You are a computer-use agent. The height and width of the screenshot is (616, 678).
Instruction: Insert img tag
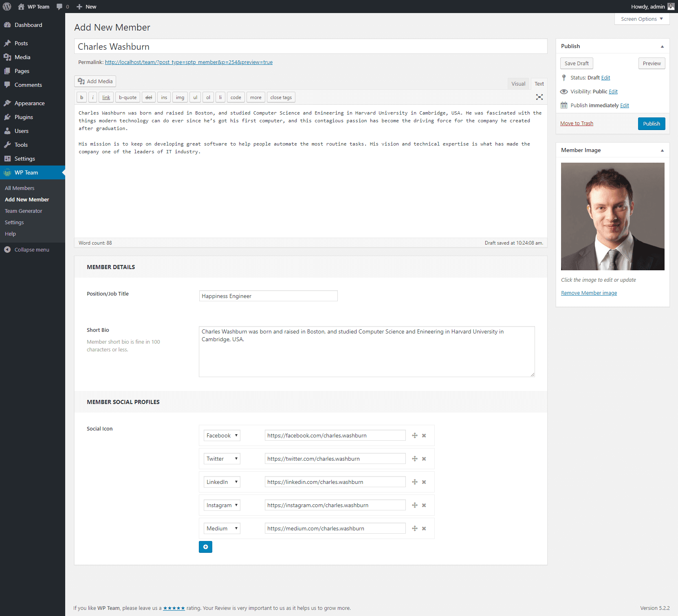click(180, 97)
